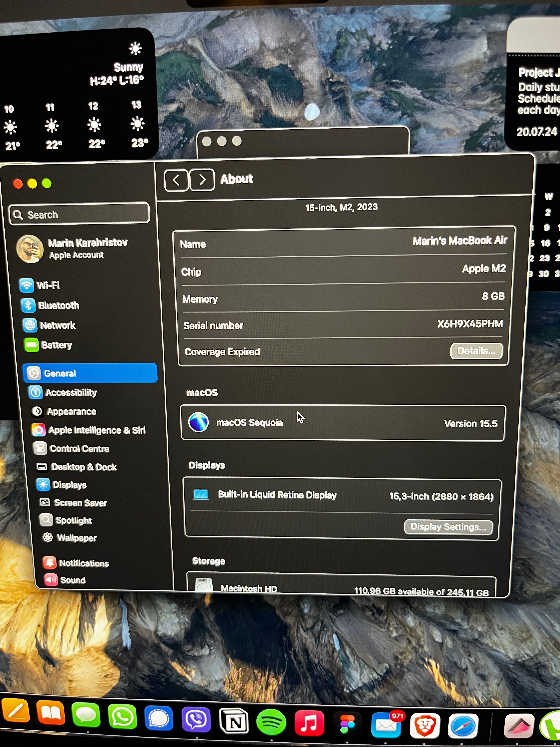Click the Details... coverage button
560x747 pixels.
pyautogui.click(x=476, y=351)
